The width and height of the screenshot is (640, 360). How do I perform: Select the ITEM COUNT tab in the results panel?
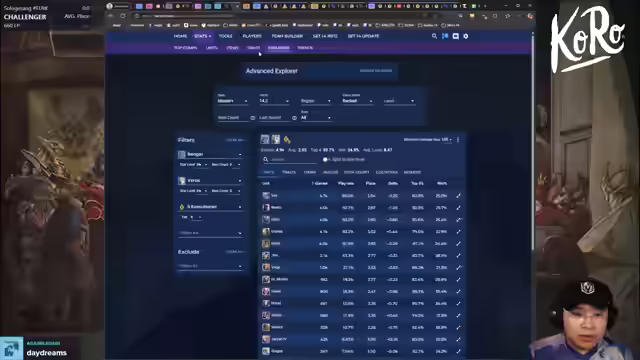pyautogui.click(x=356, y=172)
